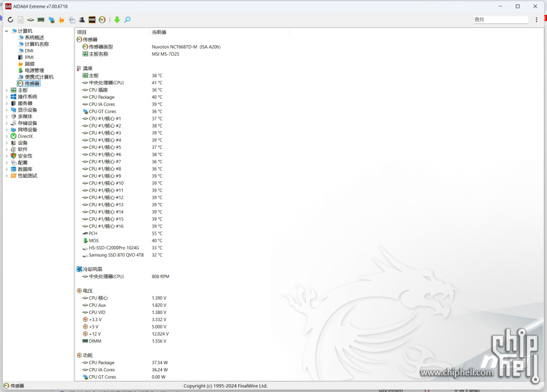Click the memory module toolbar icon
Screen dimensions: 547x392
coord(41,20)
